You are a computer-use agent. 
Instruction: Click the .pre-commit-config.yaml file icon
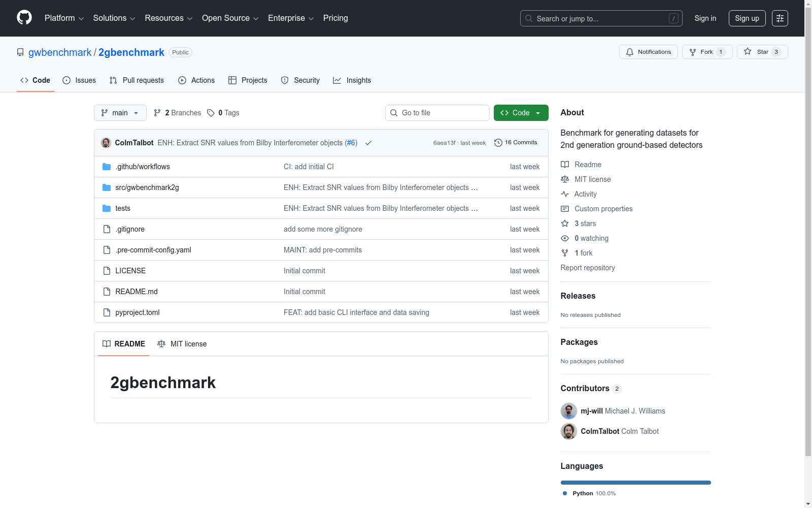pyautogui.click(x=107, y=250)
